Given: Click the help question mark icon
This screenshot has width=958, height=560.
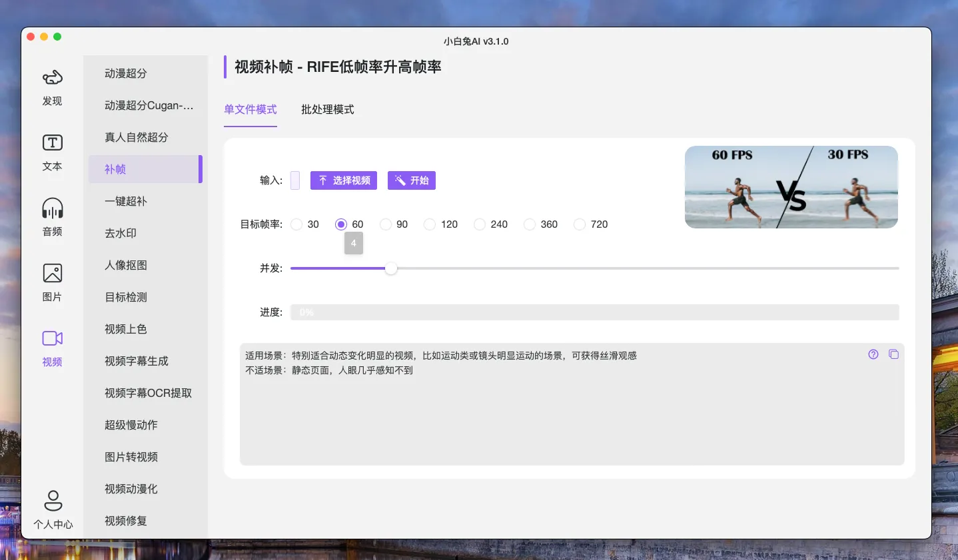Looking at the screenshot, I should click(873, 354).
